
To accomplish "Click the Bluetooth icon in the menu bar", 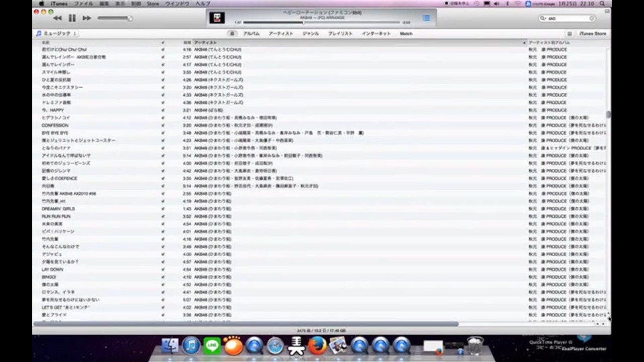I will tap(507, 4).
